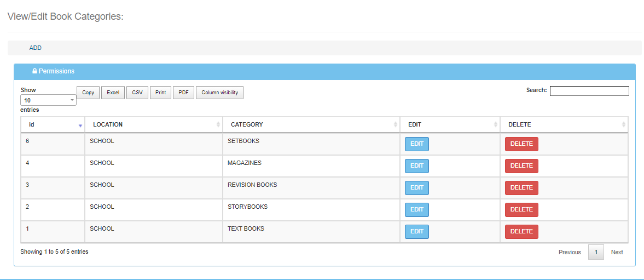Click the lock icon in Permissions header
The width and height of the screenshot is (644, 280).
coord(34,71)
